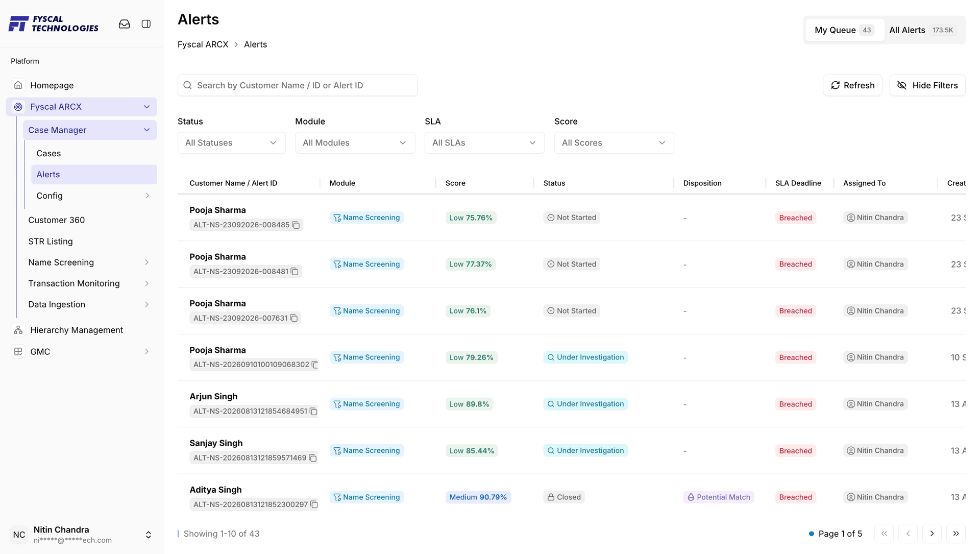Click the Hide Filters button
The image size is (980, 554).
[x=927, y=85]
